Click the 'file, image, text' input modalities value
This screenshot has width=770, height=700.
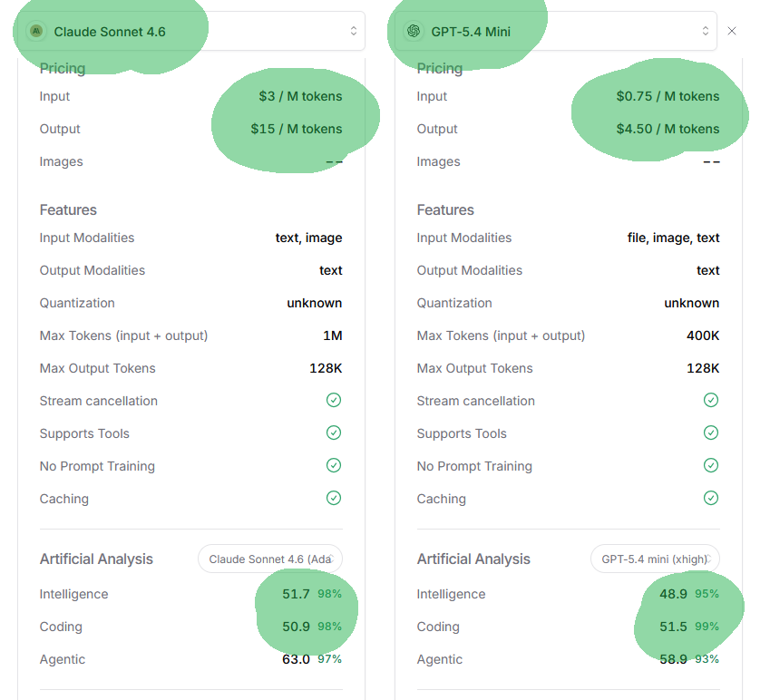tap(673, 238)
